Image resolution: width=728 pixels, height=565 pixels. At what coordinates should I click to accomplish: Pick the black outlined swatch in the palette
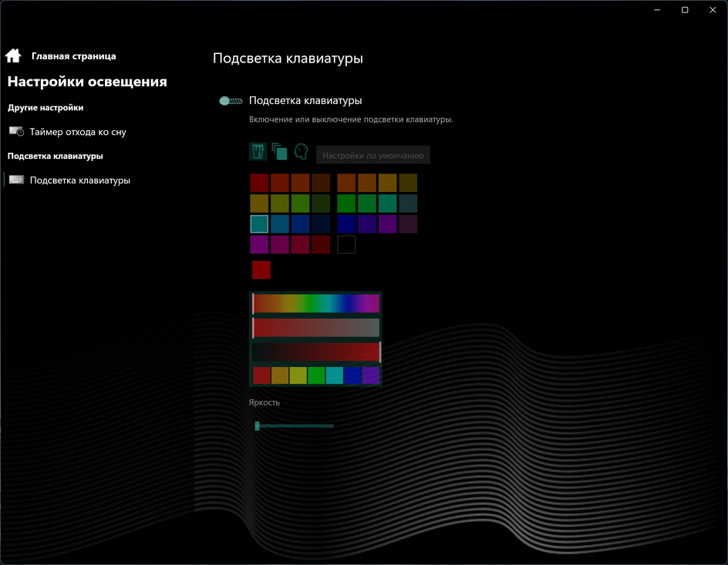tap(346, 244)
